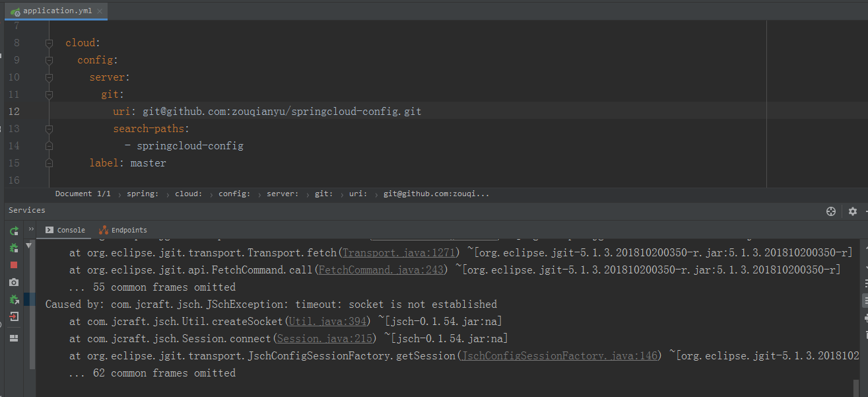Stop the running service with the red square

[14, 265]
